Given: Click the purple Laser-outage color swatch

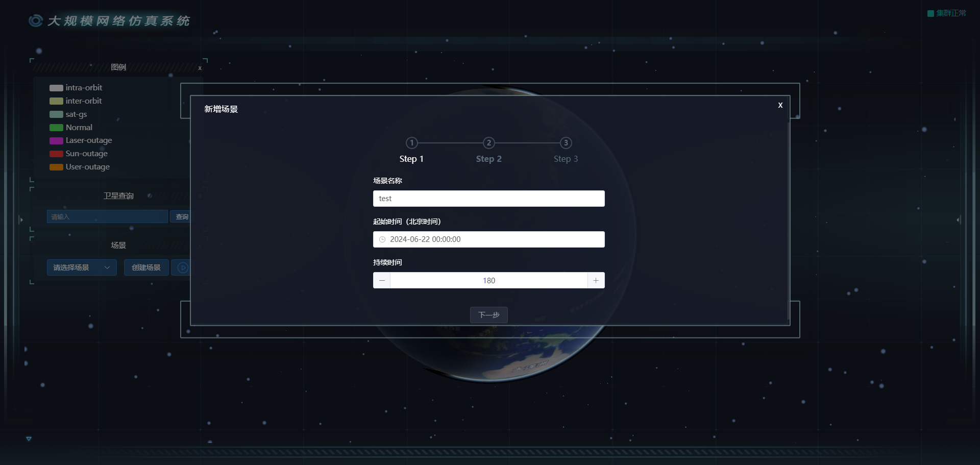Looking at the screenshot, I should (56, 140).
